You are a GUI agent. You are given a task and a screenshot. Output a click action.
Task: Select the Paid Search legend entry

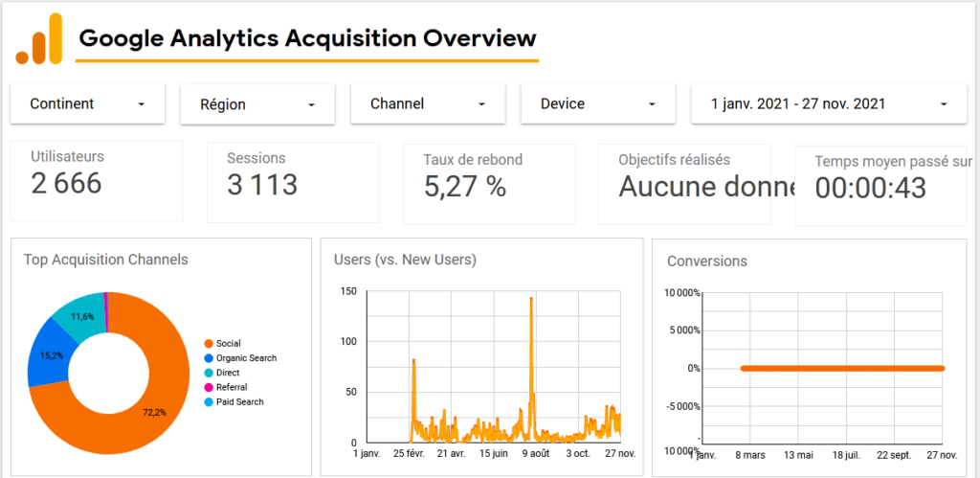[239, 401]
